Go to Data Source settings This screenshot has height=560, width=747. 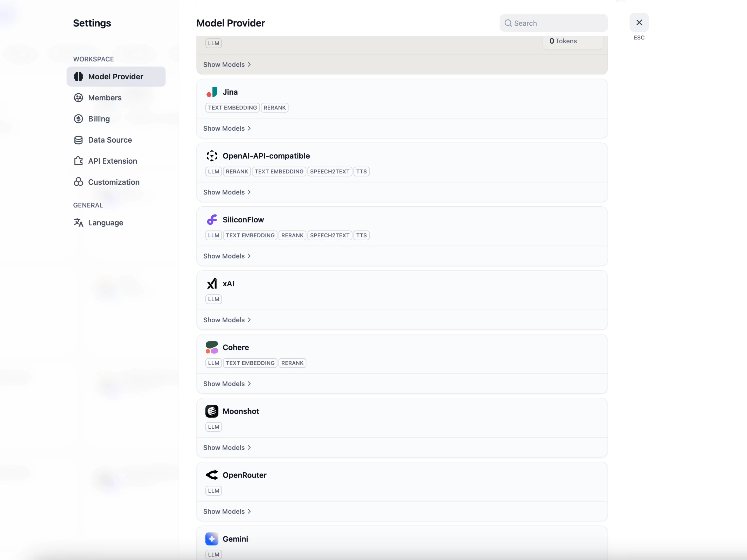(110, 140)
